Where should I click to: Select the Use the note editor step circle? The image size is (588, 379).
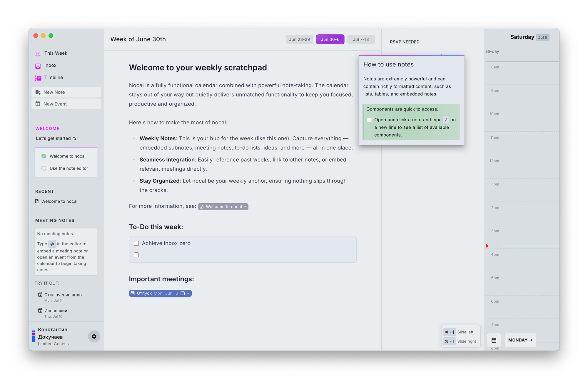44,168
